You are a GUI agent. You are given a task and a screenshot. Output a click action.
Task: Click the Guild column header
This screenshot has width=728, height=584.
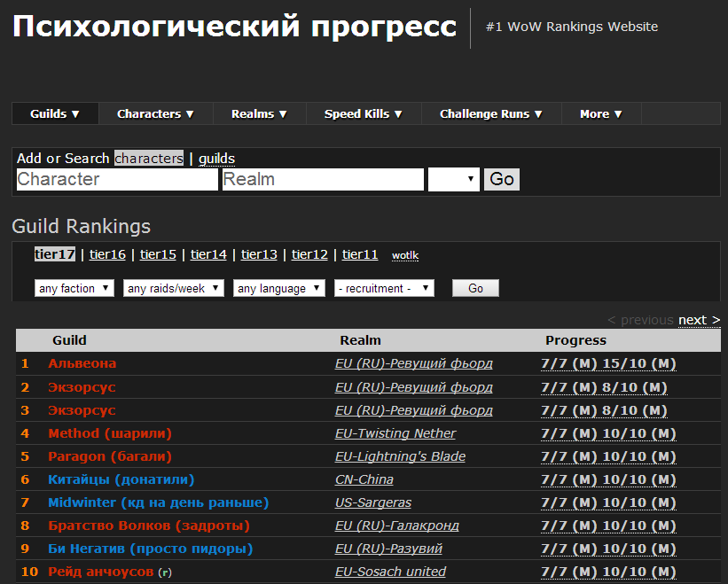[69, 340]
